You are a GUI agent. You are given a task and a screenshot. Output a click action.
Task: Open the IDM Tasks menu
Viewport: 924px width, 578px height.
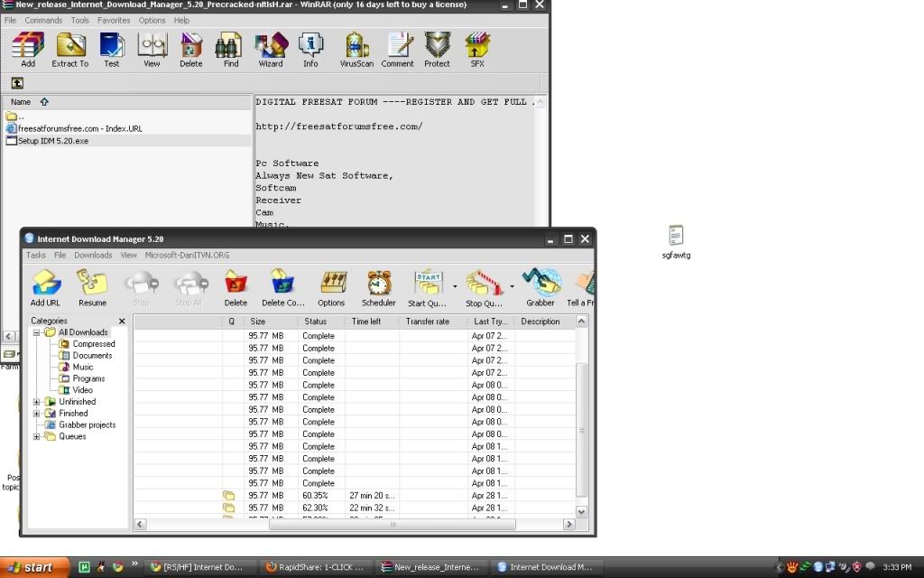[36, 256]
